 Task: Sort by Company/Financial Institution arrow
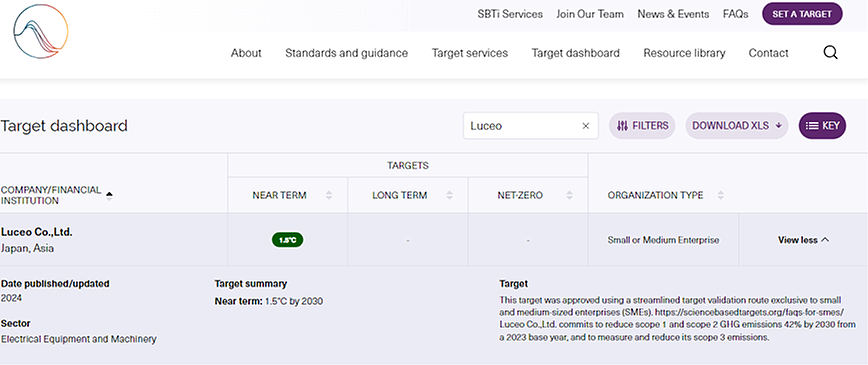click(109, 195)
